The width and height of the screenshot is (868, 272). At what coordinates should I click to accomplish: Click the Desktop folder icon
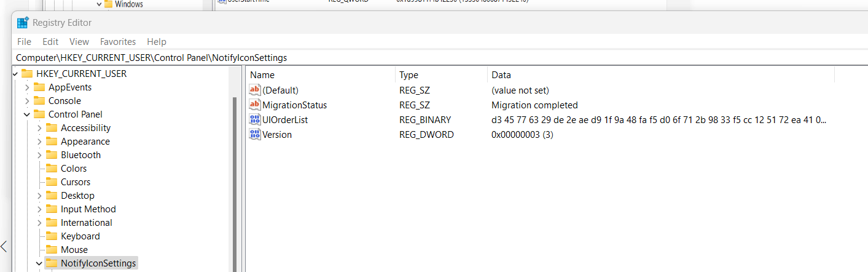[x=52, y=196]
